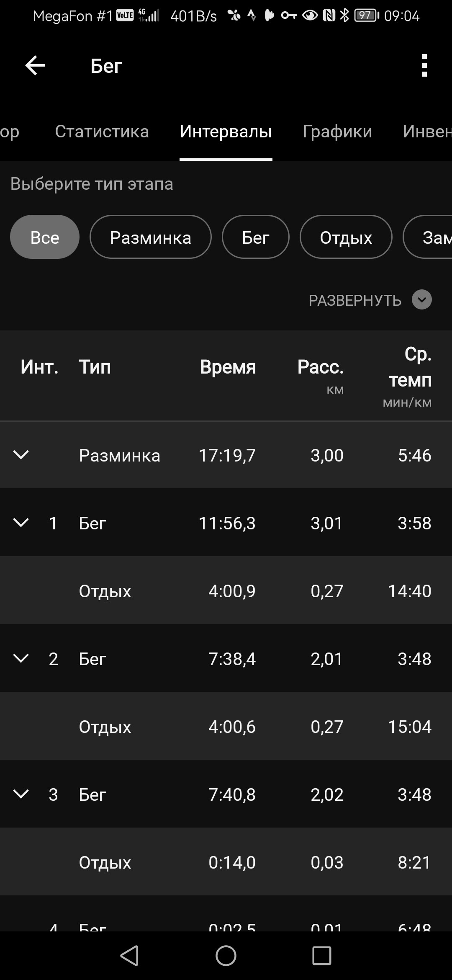452x980 pixels.
Task: Open recent apps square button
Action: pos(322,956)
